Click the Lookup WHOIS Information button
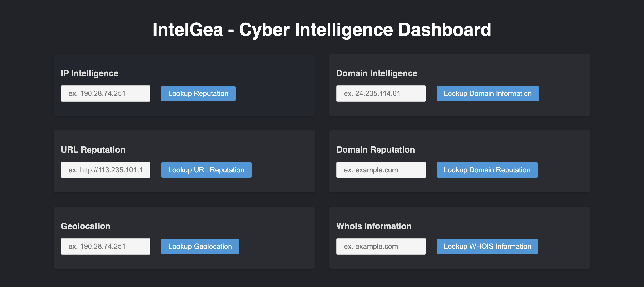644x287 pixels. tap(487, 246)
